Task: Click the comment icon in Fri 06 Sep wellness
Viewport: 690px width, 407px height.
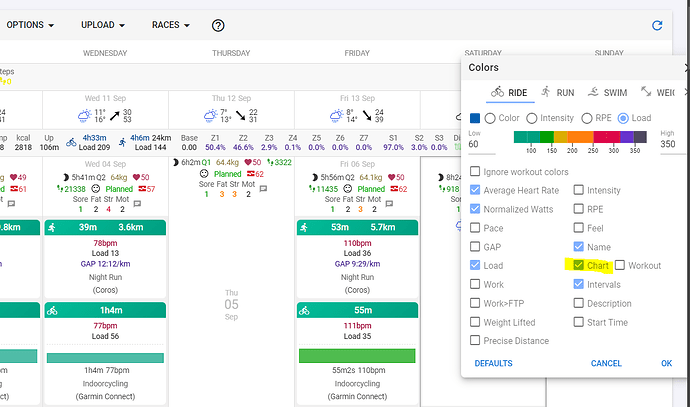Action: coord(389,204)
